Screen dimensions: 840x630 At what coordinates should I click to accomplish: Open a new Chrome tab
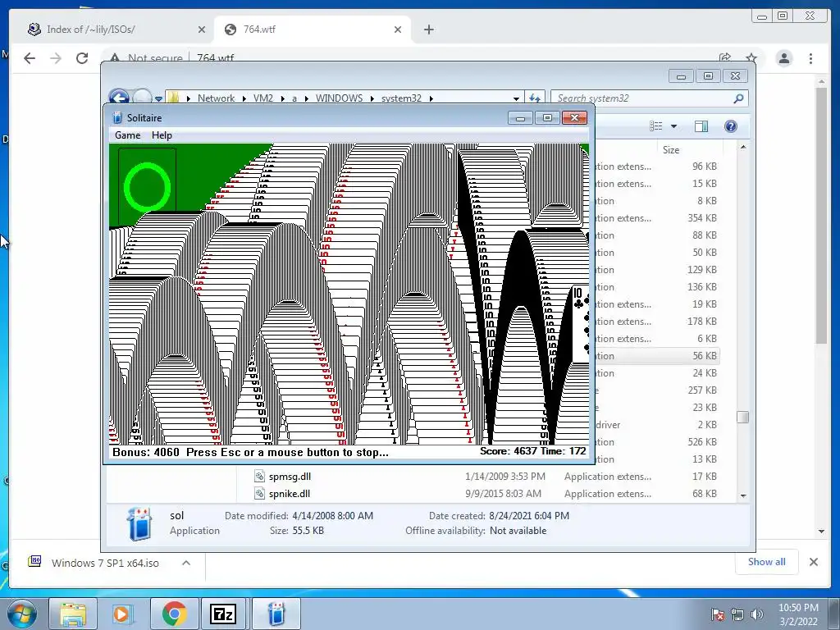click(x=428, y=30)
